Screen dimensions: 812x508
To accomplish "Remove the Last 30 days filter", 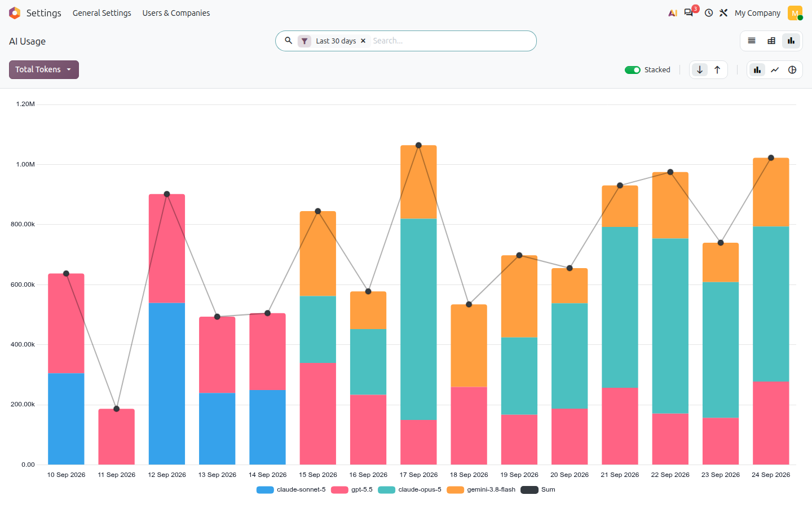I will pos(363,41).
